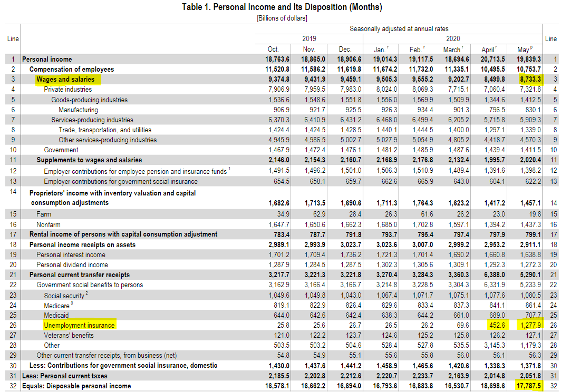Select the 'Veterans' benefits' row label
The width and height of the screenshot is (561, 392).
69,336
